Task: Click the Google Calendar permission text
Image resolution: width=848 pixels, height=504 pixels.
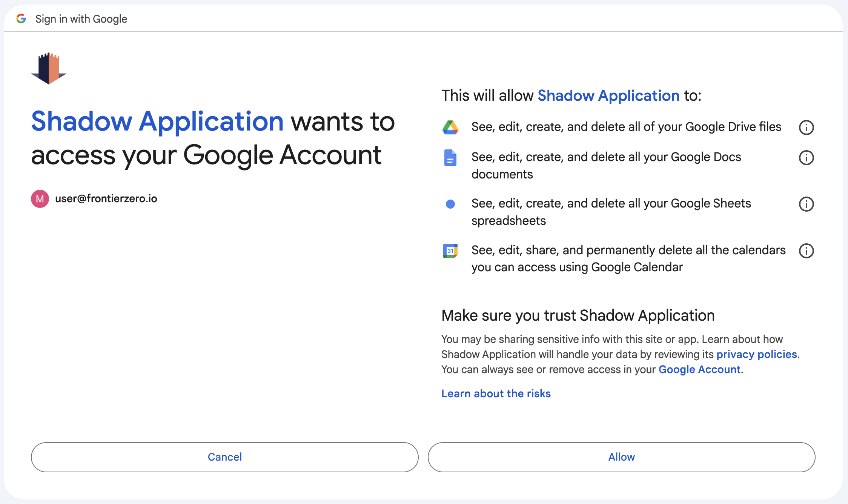Action: pos(628,258)
